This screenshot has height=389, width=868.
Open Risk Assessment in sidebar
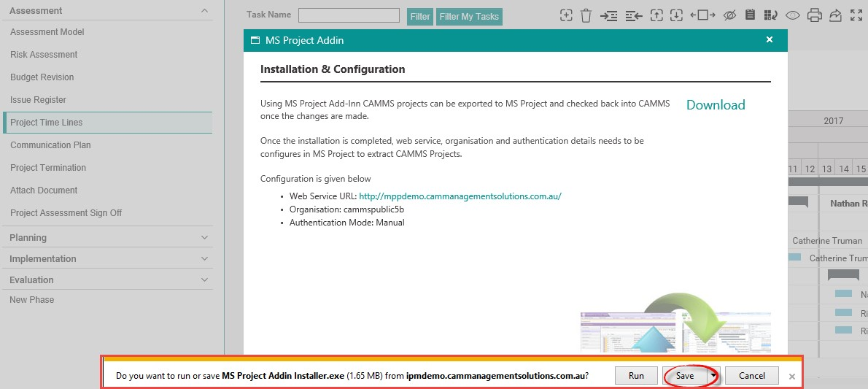click(44, 54)
